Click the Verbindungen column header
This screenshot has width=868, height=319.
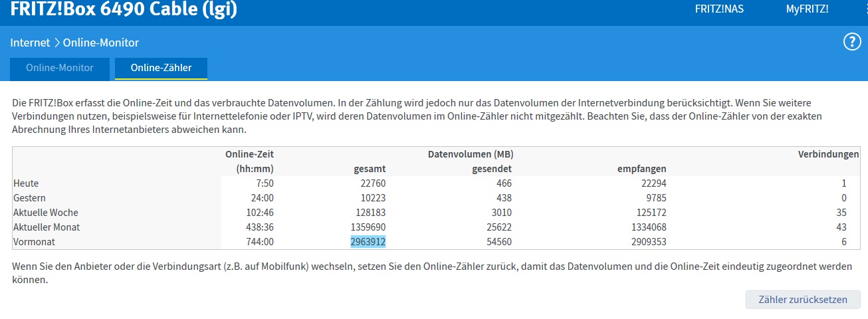pos(828,154)
